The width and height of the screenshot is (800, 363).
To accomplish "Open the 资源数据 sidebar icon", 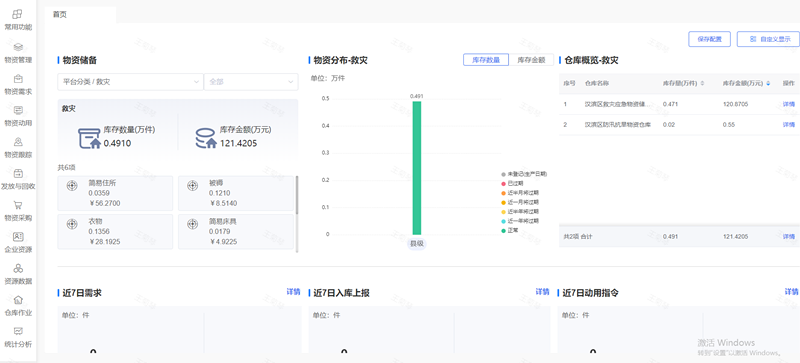I will [x=18, y=268].
